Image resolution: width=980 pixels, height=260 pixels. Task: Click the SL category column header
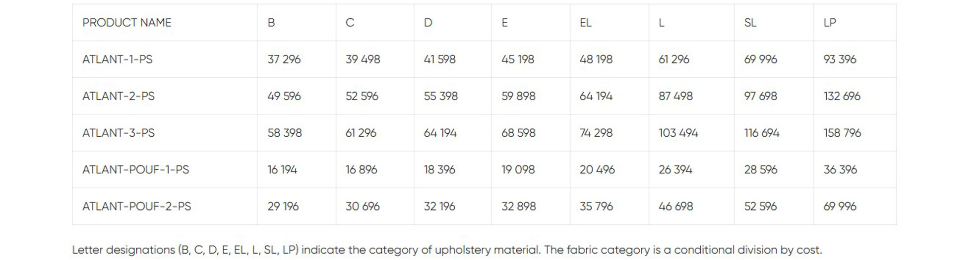pos(750,23)
